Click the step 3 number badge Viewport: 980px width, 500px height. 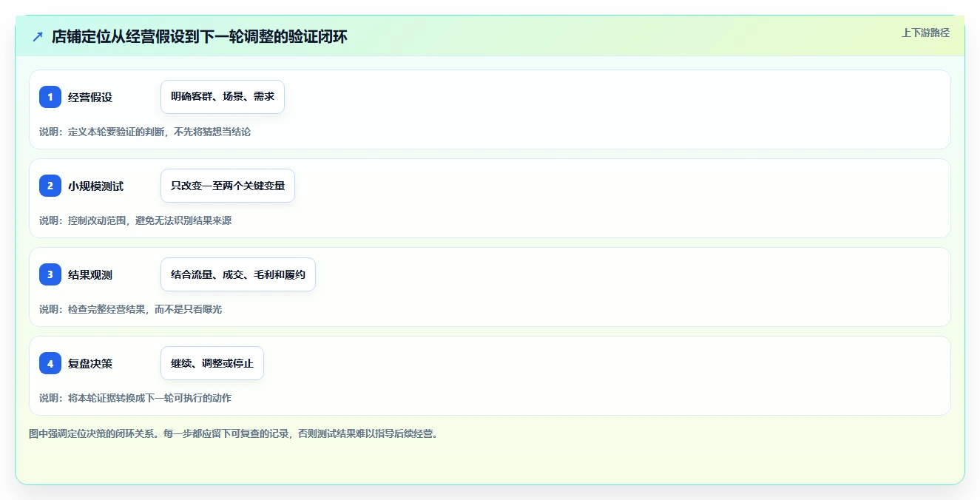(50, 274)
